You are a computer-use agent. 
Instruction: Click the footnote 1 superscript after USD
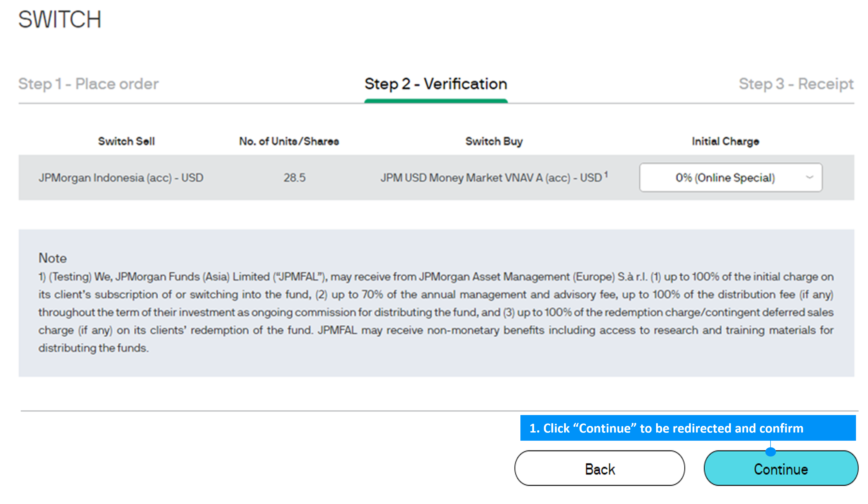pos(606,175)
